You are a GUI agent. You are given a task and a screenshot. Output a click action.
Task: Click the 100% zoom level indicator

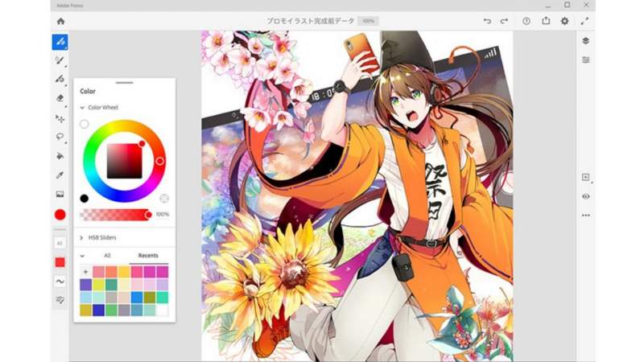pyautogui.click(x=368, y=21)
